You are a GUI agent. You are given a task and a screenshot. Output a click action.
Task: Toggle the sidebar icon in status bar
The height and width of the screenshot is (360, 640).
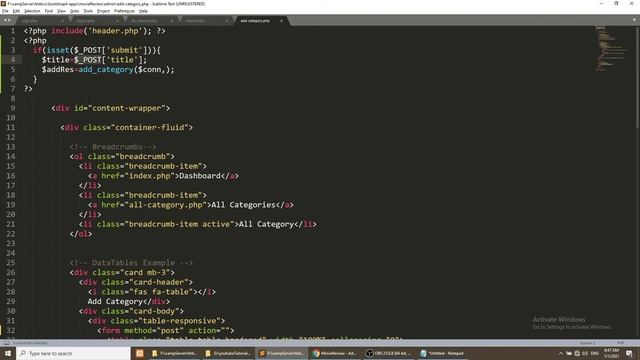tap(6, 343)
